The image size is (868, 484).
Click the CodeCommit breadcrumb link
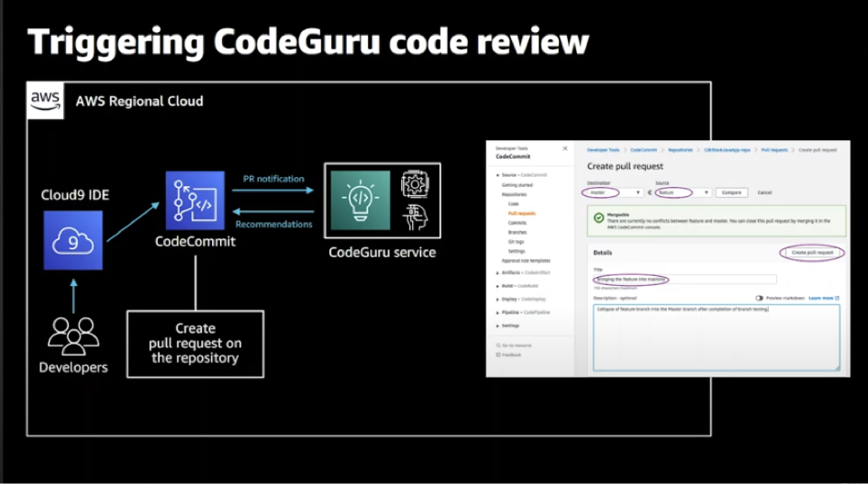643,150
